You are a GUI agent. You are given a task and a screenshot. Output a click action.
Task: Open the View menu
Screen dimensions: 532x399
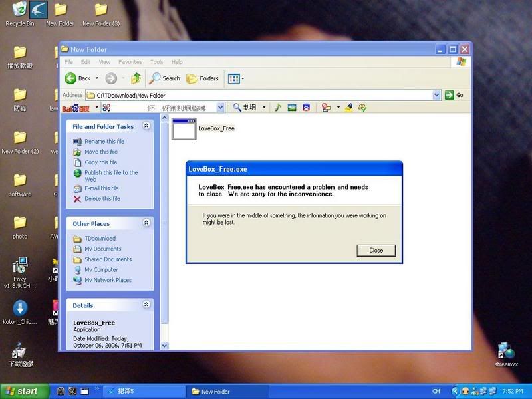tap(104, 62)
